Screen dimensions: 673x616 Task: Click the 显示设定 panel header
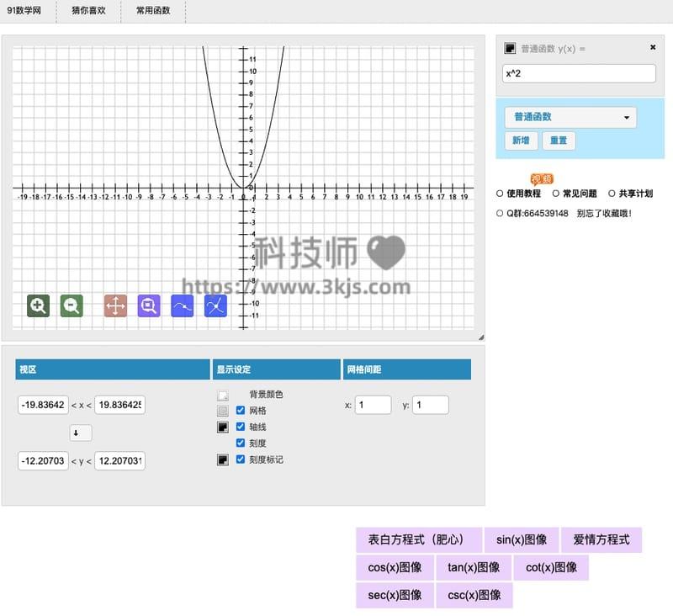coord(277,369)
